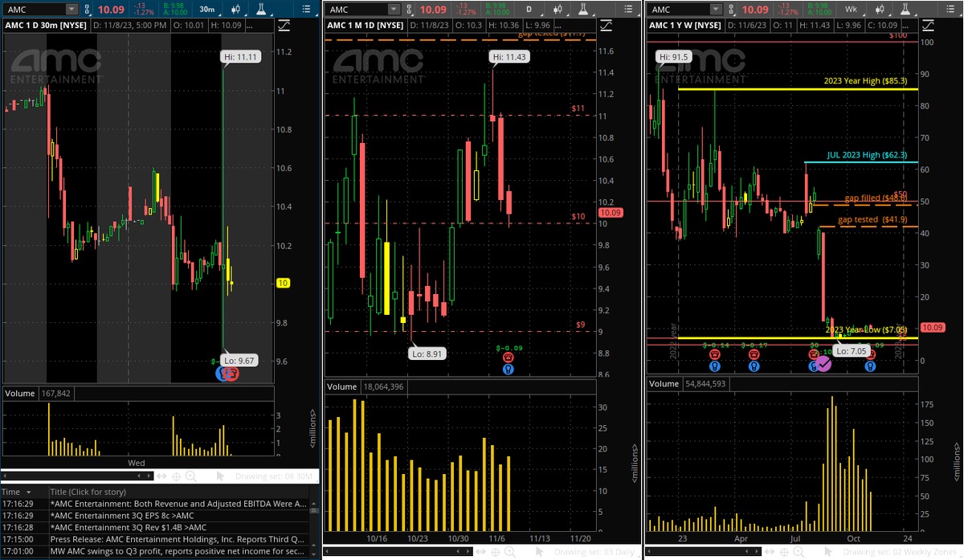Select pointer tool below daily chart
Image resolution: width=964 pixels, height=560 pixels.
[540, 552]
